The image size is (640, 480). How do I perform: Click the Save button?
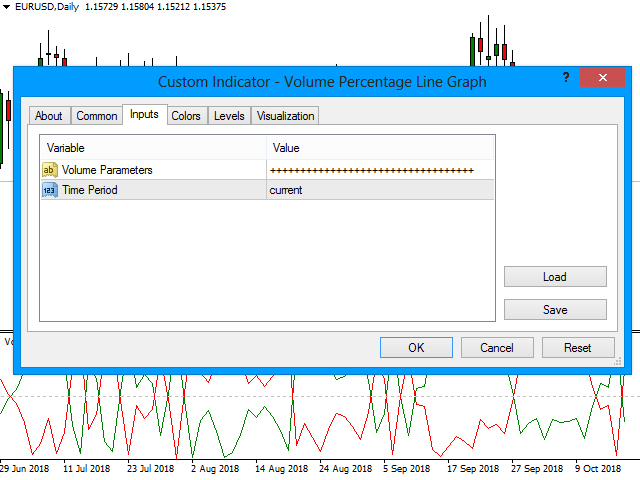[555, 310]
